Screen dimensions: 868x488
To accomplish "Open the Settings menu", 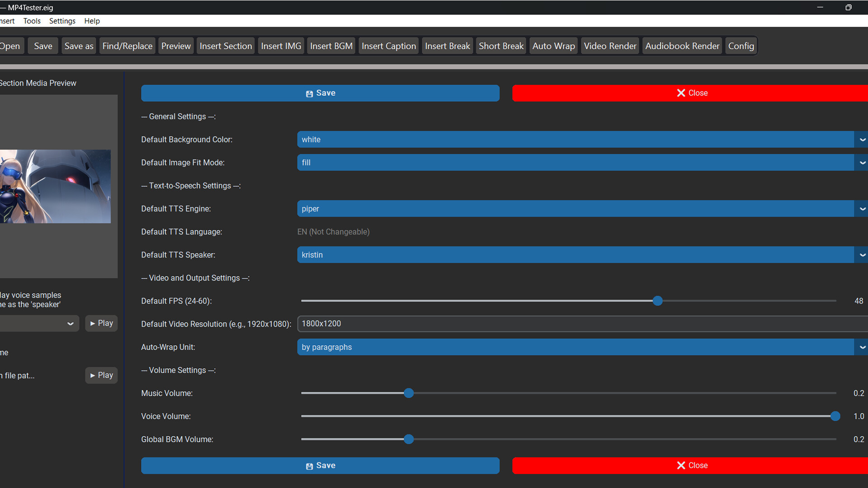I will 62,21.
